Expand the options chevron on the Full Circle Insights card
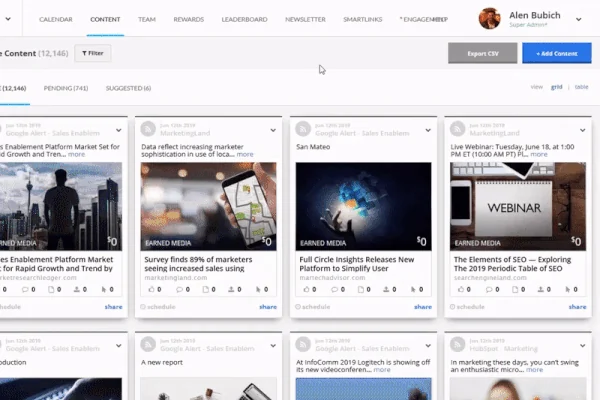Screen dimensions: 600x400 click(x=428, y=131)
